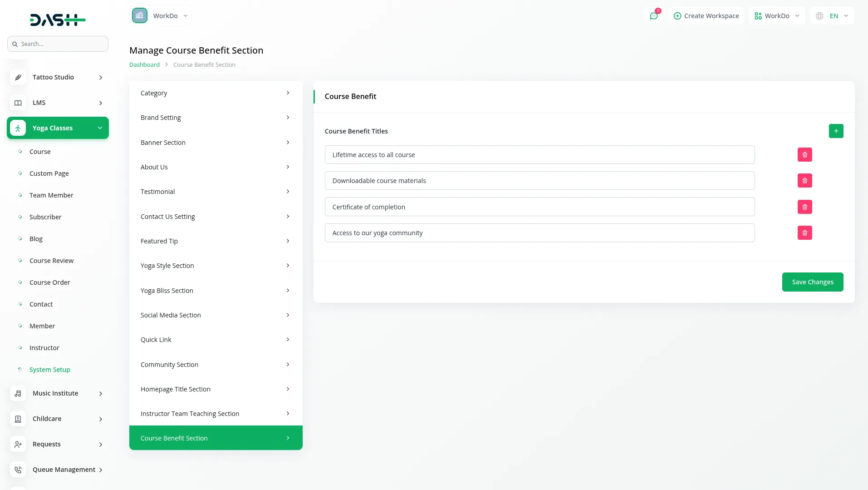868x490 pixels.
Task: Select the Yoga Bliss Section tab
Action: [x=216, y=291]
